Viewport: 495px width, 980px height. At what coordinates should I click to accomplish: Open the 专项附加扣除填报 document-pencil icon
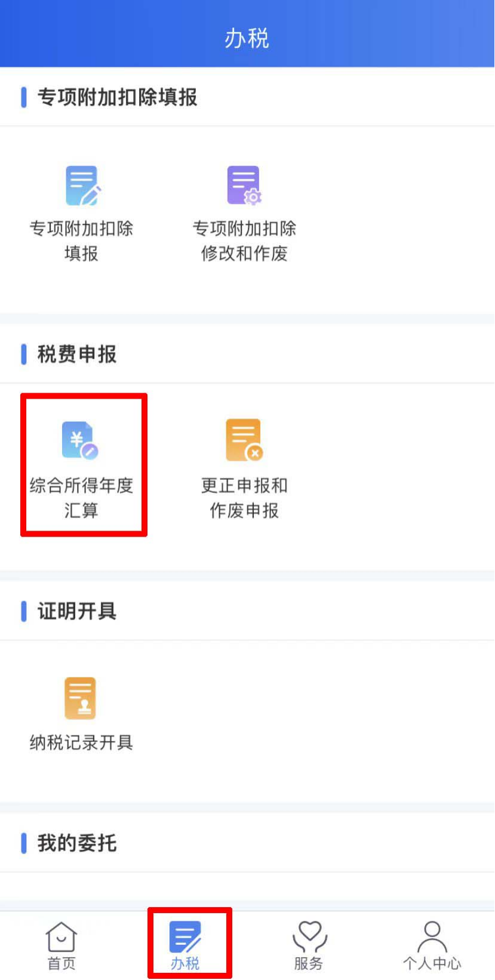pos(82,186)
